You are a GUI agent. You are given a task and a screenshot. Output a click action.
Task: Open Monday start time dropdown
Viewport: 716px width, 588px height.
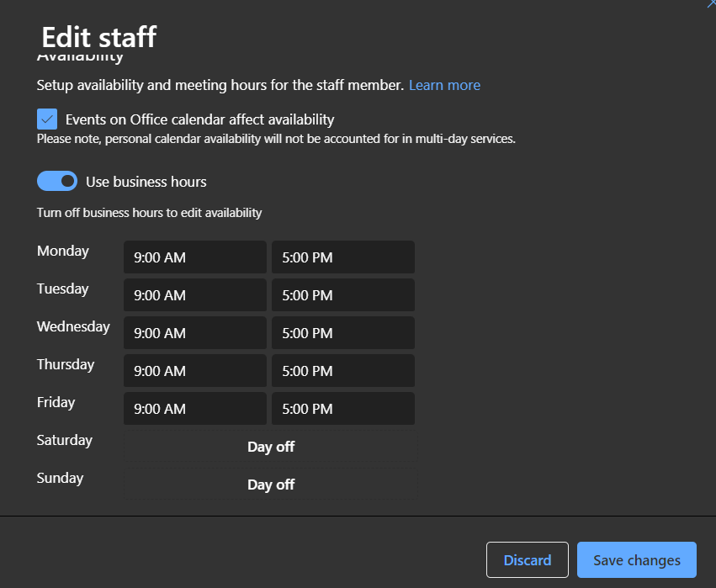pos(194,257)
